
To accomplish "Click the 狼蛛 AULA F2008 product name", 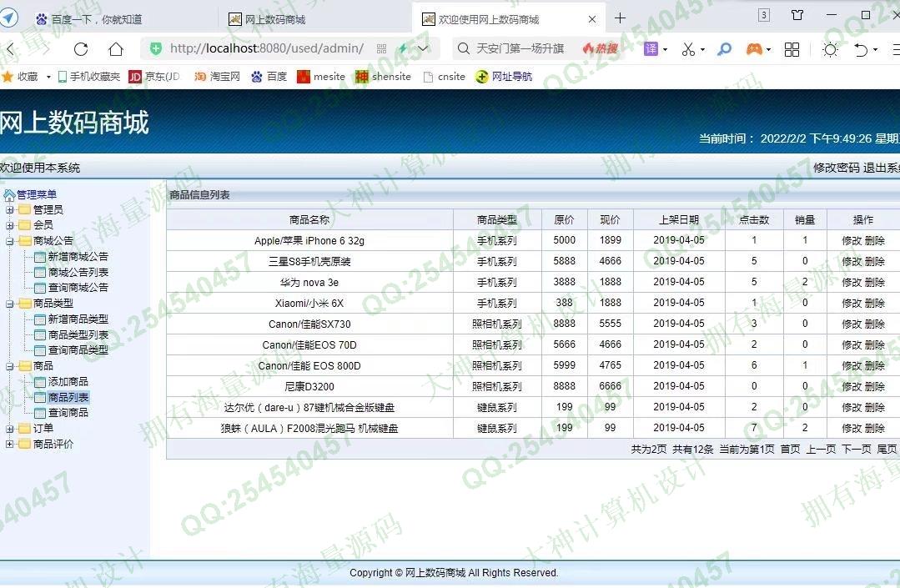I will click(x=309, y=429).
